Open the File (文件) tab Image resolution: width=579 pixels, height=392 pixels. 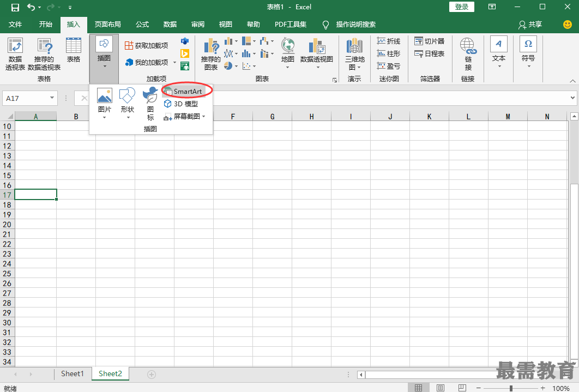pyautogui.click(x=15, y=25)
